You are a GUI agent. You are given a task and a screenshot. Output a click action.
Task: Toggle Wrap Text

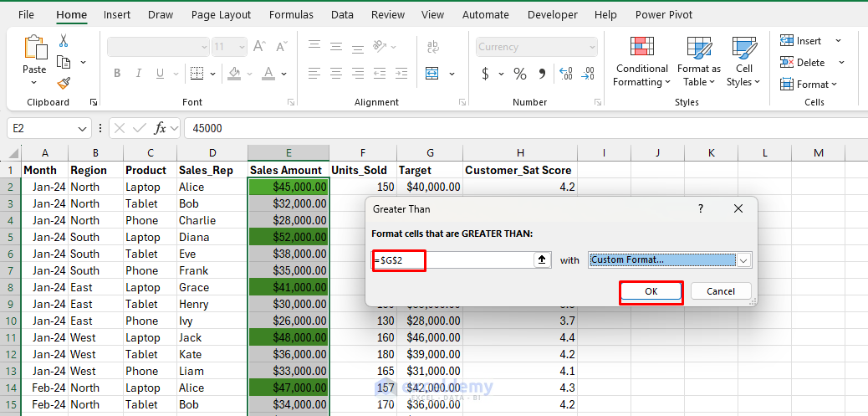pos(432,47)
